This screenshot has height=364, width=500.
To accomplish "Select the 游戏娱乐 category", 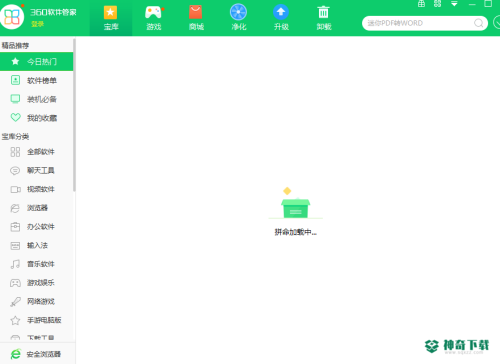I will point(36,283).
